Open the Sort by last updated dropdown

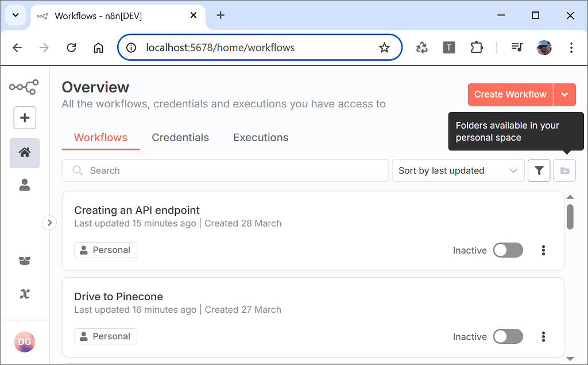pyautogui.click(x=458, y=170)
